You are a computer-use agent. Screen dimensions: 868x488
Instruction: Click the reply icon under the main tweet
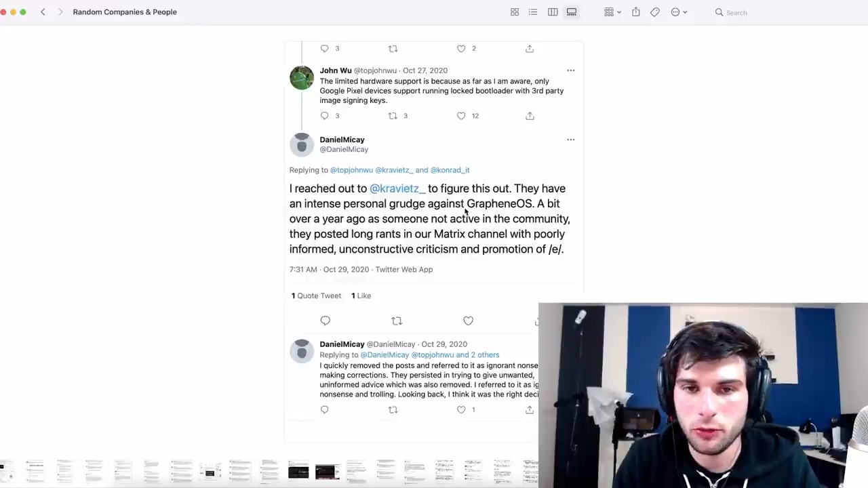click(325, 321)
